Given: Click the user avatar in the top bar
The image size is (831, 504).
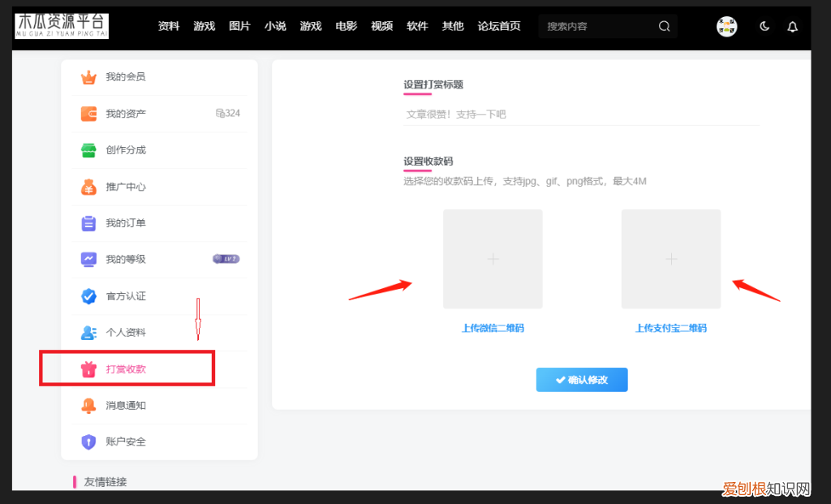Looking at the screenshot, I should point(727,26).
